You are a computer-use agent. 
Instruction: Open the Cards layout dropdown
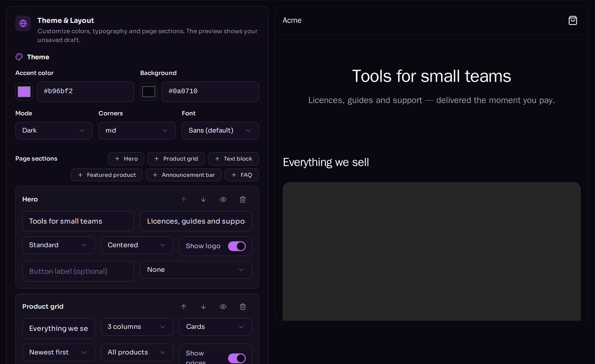(x=216, y=327)
